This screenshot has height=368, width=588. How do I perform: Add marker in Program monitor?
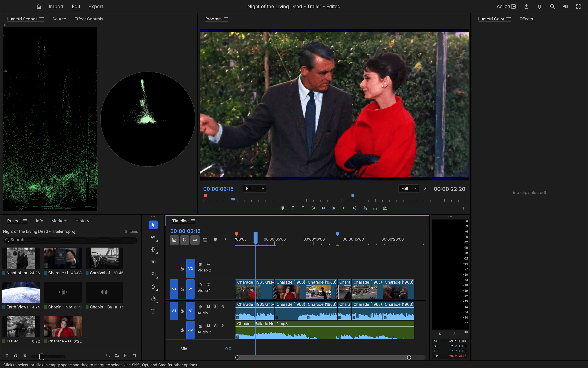pyautogui.click(x=282, y=208)
